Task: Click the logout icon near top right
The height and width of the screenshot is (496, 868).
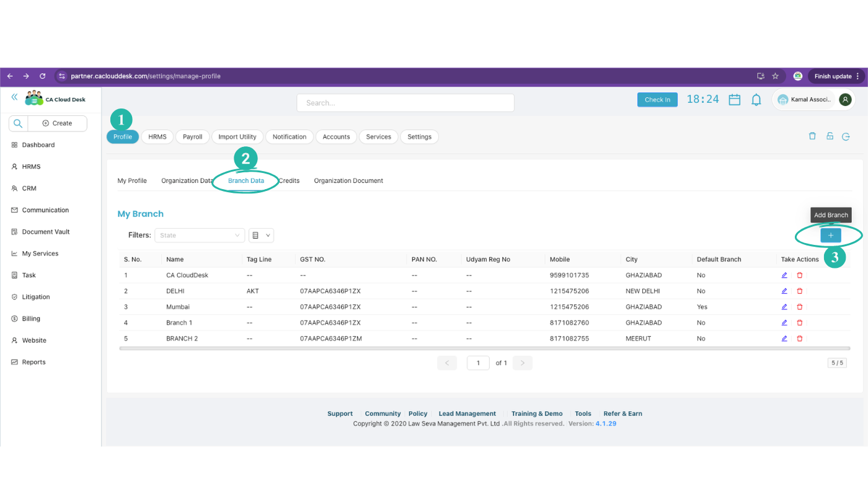Action: point(846,136)
